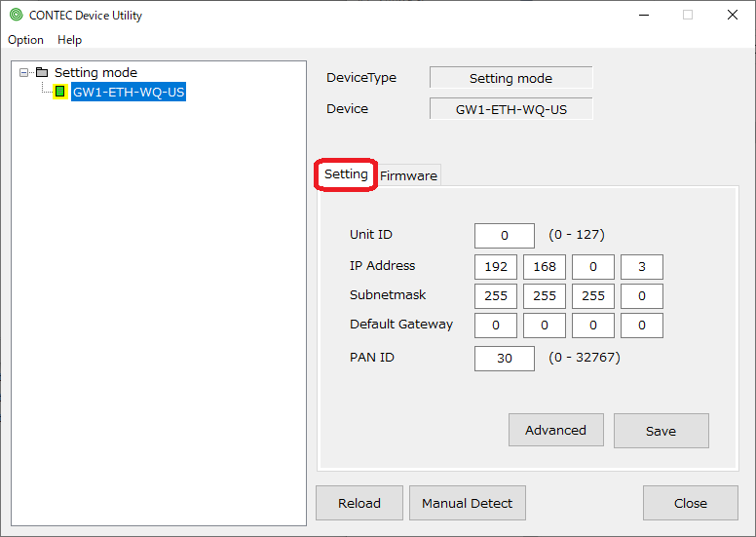Click IP Address third octet field

click(x=593, y=267)
